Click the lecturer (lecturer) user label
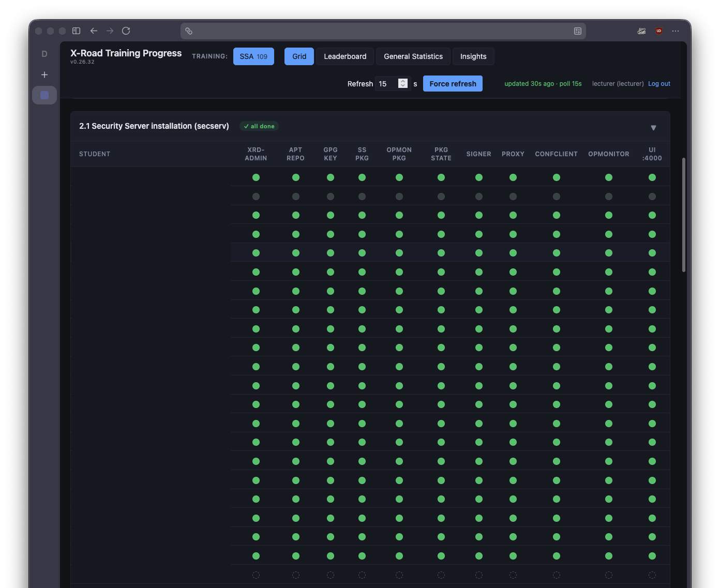 [618, 84]
